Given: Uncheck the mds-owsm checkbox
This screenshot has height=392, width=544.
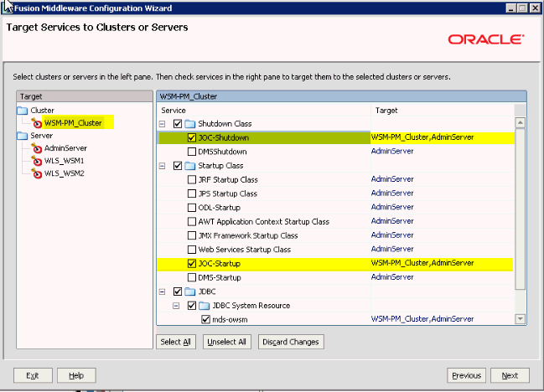Looking at the screenshot, I should coord(205,319).
